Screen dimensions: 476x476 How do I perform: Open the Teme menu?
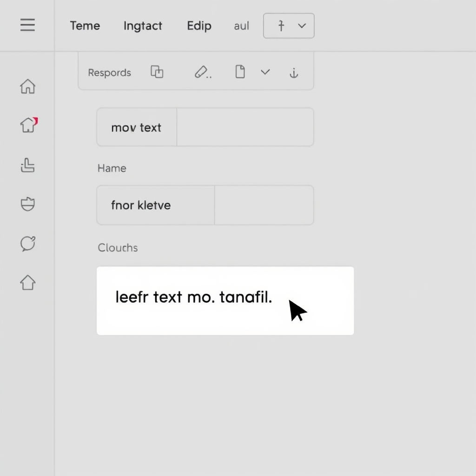point(85,26)
